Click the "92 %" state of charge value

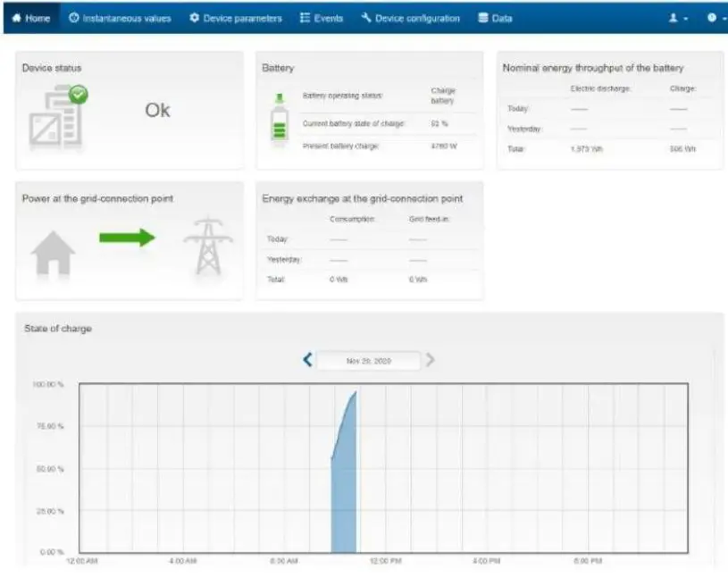point(439,123)
